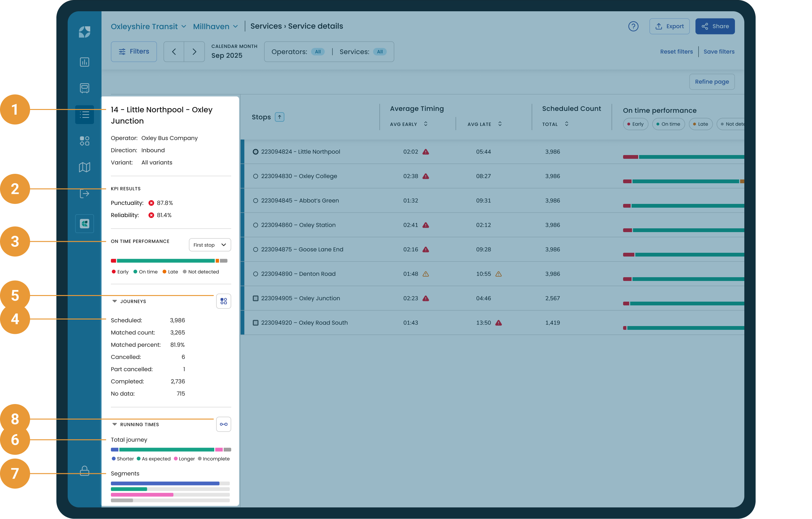Viewport: 812px width, 519px height.
Task: Open the bus vehicles sidebar icon
Action: [84, 88]
